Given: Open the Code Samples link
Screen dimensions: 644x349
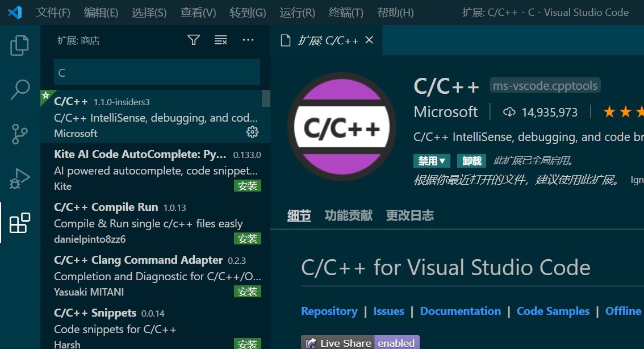Looking at the screenshot, I should point(553,311).
